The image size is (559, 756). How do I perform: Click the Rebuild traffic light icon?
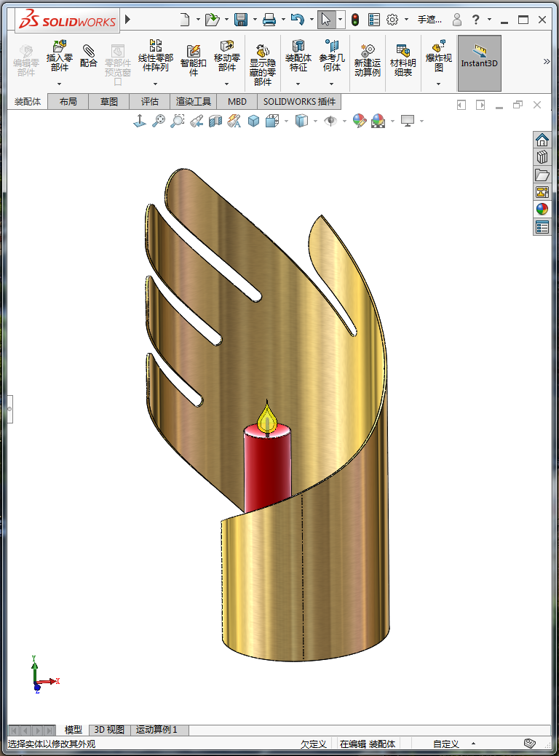click(x=355, y=20)
